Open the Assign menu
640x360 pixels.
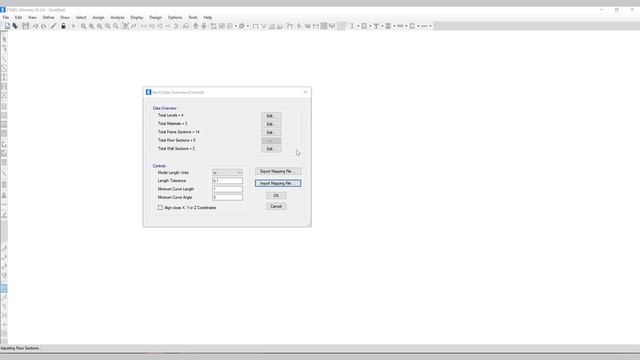(x=98, y=18)
